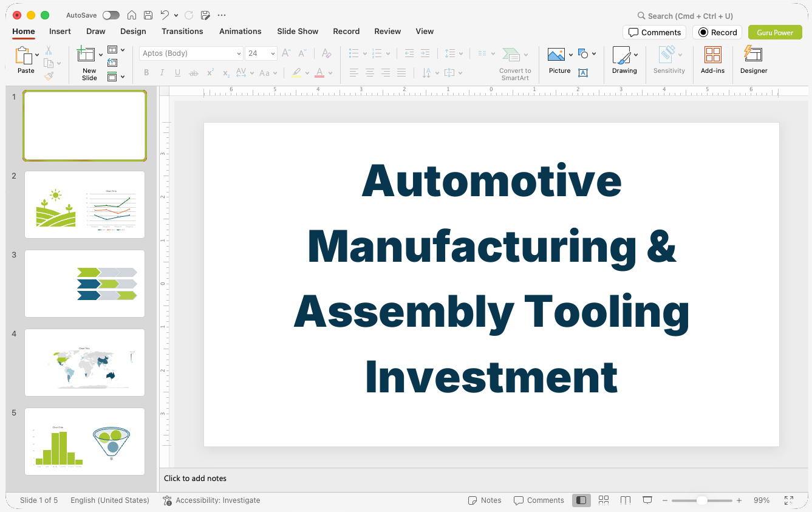The width and height of the screenshot is (812, 512).
Task: Click the Decrease Font Size icon
Action: [x=302, y=53]
